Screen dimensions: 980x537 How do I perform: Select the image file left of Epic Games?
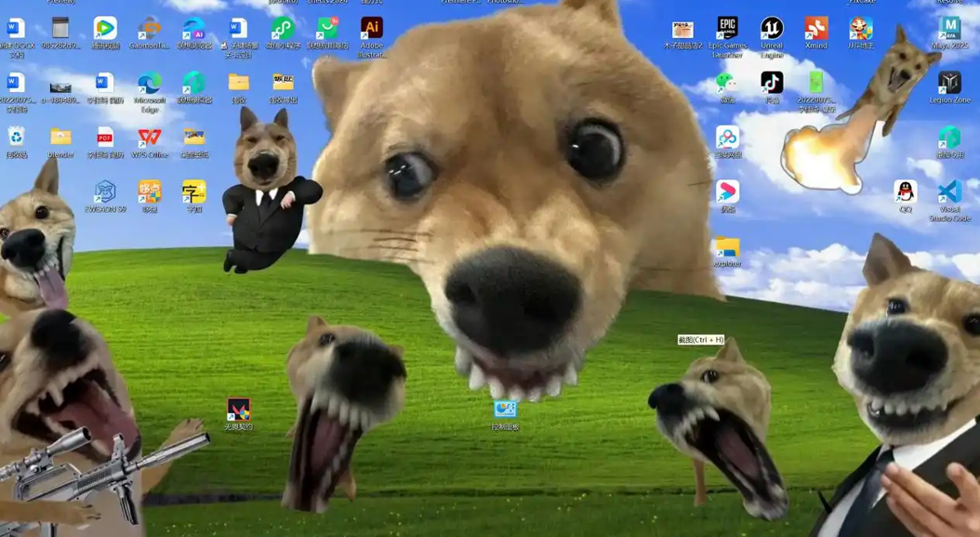pyautogui.click(x=683, y=30)
